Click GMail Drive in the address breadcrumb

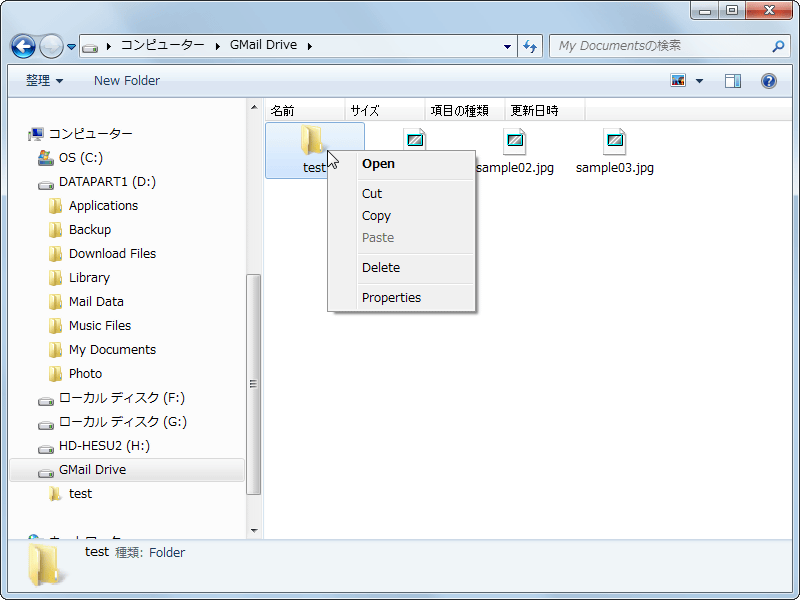coord(263,45)
